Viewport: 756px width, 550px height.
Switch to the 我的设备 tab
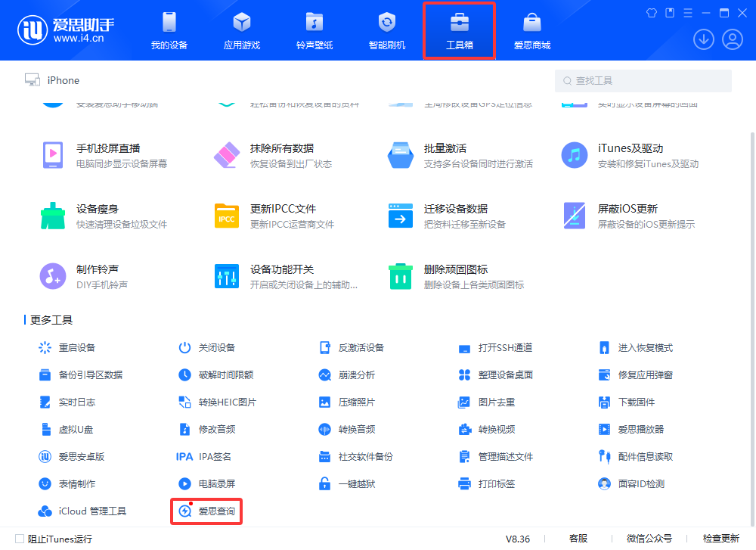click(x=169, y=31)
